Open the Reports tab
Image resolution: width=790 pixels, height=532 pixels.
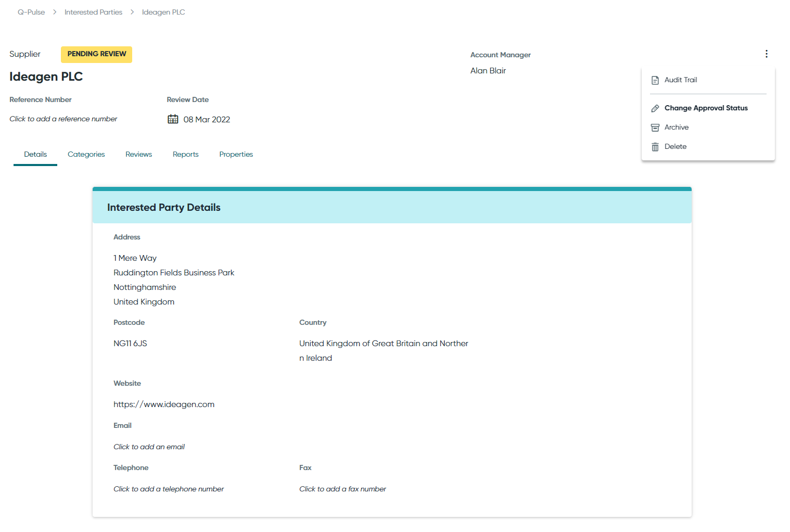pos(186,155)
